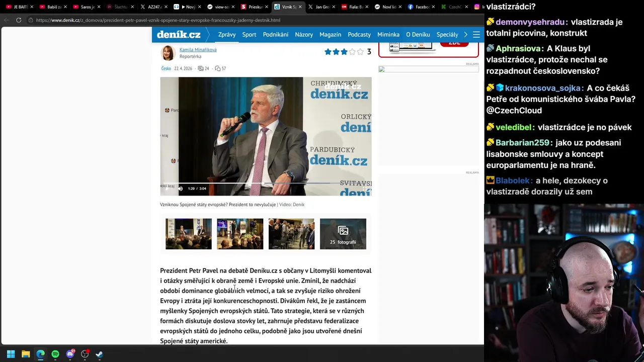The width and height of the screenshot is (644, 362).
Task: Click the Edge browser taskbar icon
Action: (x=40, y=354)
